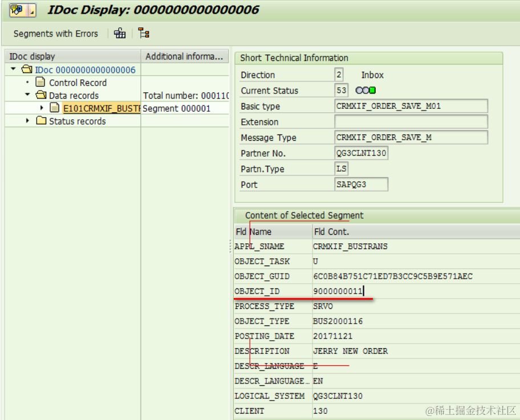Screen dimensions: 520x420
Task: Click the empty Extension field
Action: (x=411, y=121)
